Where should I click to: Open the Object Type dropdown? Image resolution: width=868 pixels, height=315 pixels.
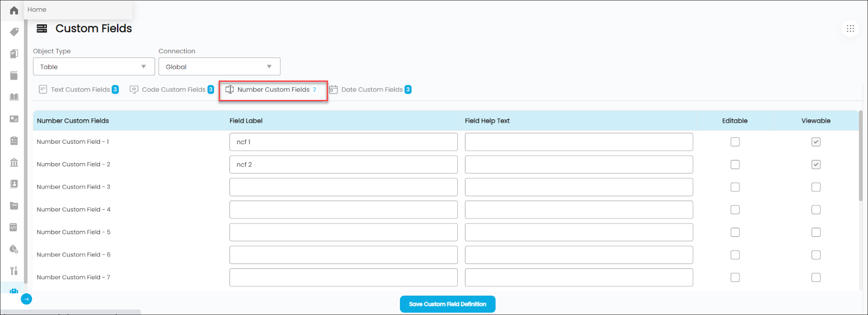pos(94,67)
